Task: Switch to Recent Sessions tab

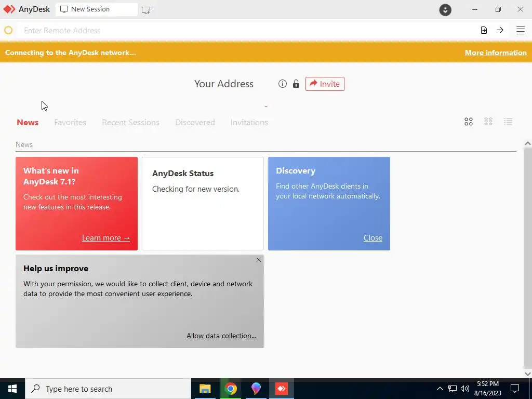Action: [130, 122]
